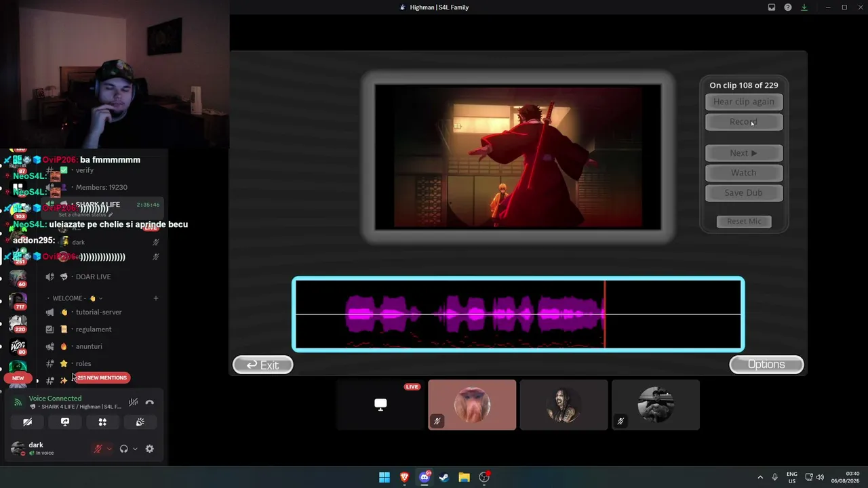Image resolution: width=868 pixels, height=488 pixels.
Task: Go to the Next clip
Action: [744, 153]
